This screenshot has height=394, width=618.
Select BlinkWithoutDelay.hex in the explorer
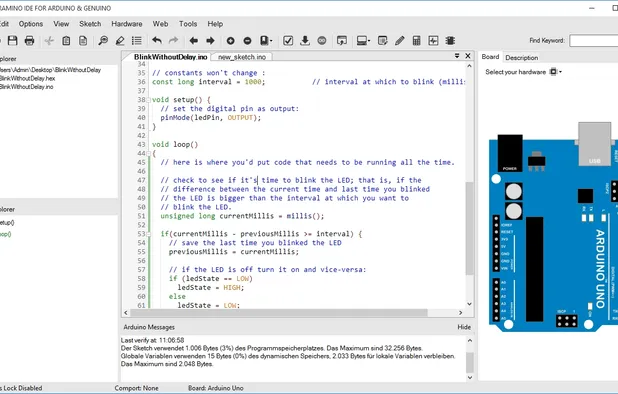(x=28, y=78)
